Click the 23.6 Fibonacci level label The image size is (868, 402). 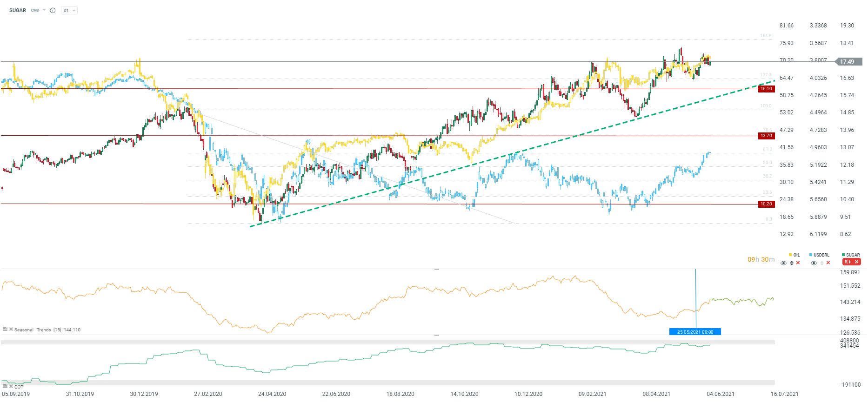768,192
